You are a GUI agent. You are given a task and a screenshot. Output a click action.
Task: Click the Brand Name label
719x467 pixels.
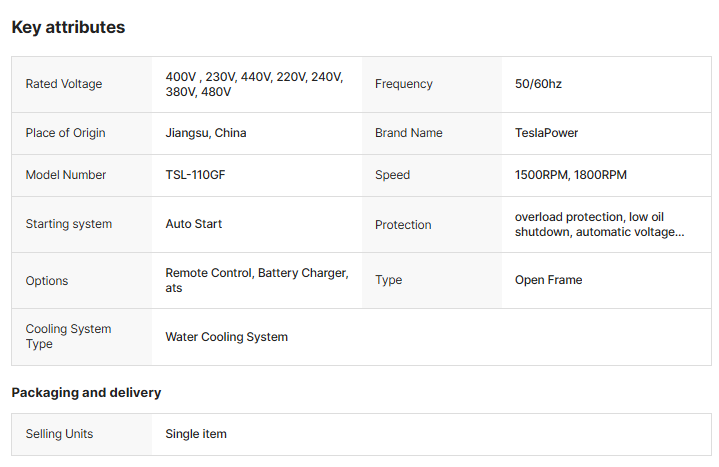[409, 133]
